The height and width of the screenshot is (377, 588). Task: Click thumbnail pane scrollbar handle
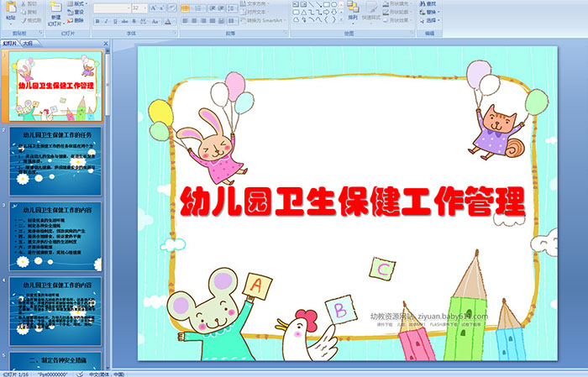(108, 85)
